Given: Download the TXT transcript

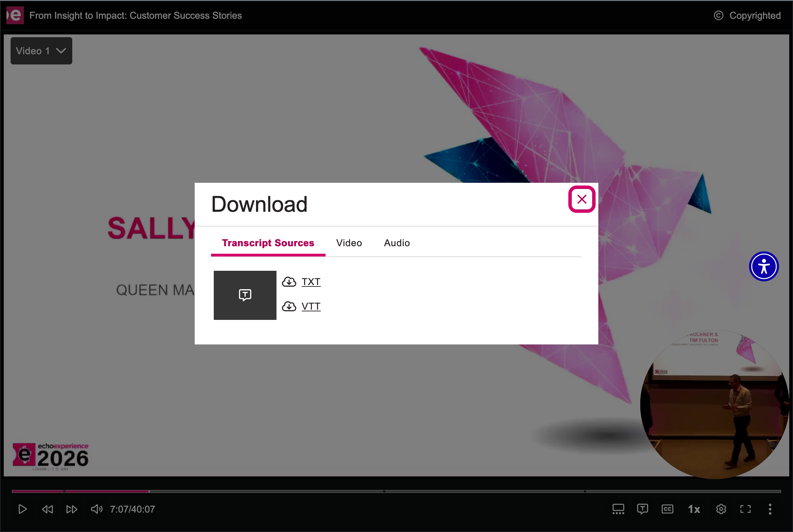Looking at the screenshot, I should point(311,282).
